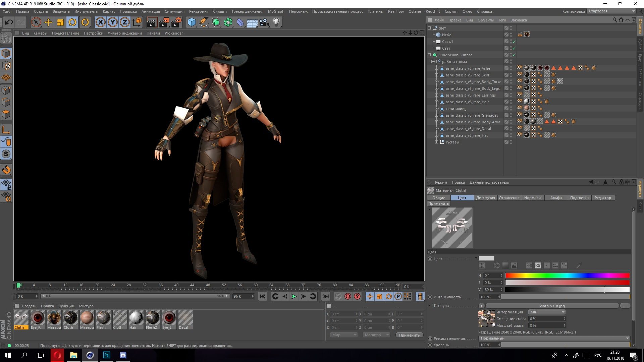Viewport: 644px width, 362px height.
Task: Select the Live Selection tool
Action: 36,22
